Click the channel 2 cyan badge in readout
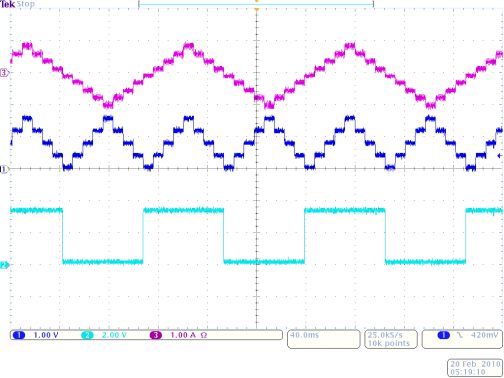Screen dimensions: 504x378 [x=87, y=335]
